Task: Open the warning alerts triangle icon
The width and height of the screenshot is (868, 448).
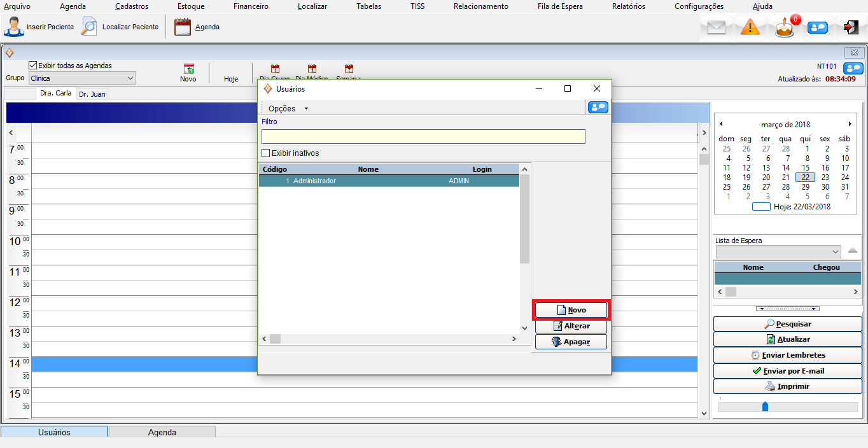Action: 750,27
